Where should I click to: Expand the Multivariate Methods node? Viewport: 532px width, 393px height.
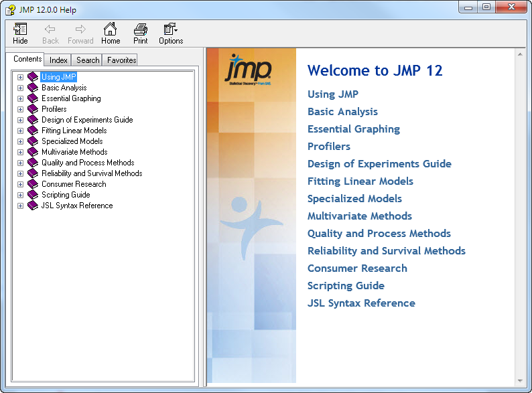point(20,152)
